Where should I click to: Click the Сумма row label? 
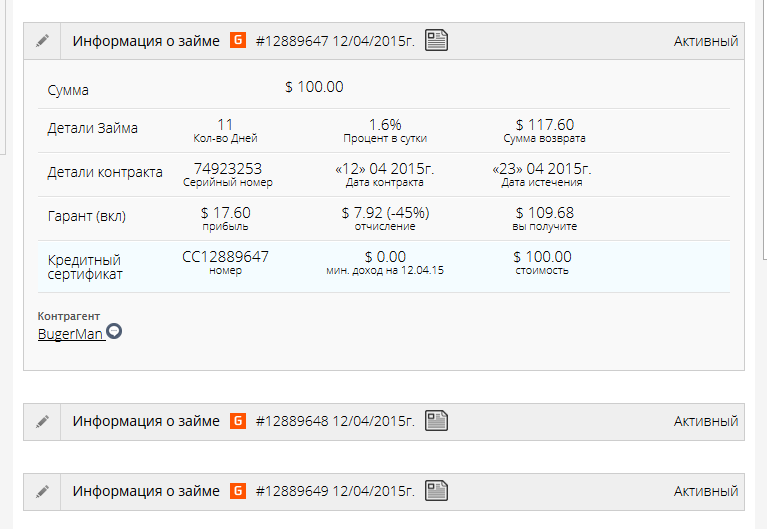(68, 91)
